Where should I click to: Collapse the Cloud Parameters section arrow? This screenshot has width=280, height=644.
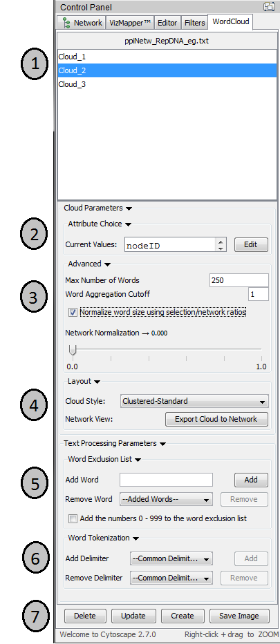129,208
